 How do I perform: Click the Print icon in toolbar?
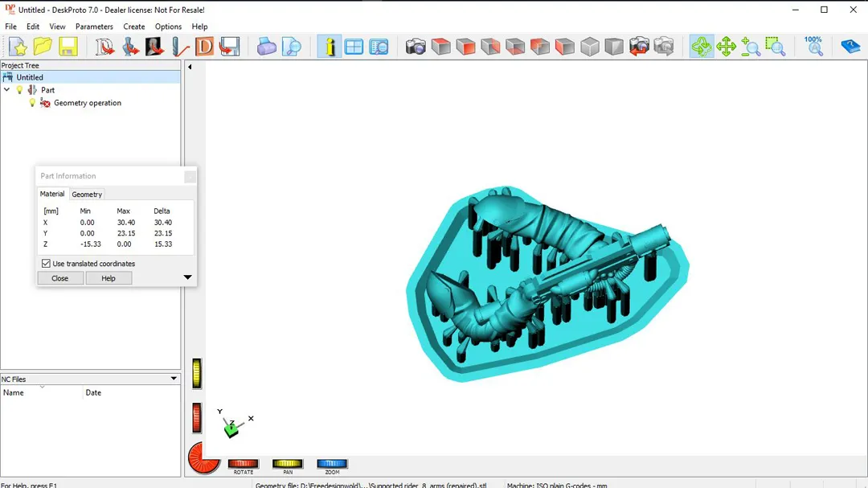(x=266, y=47)
